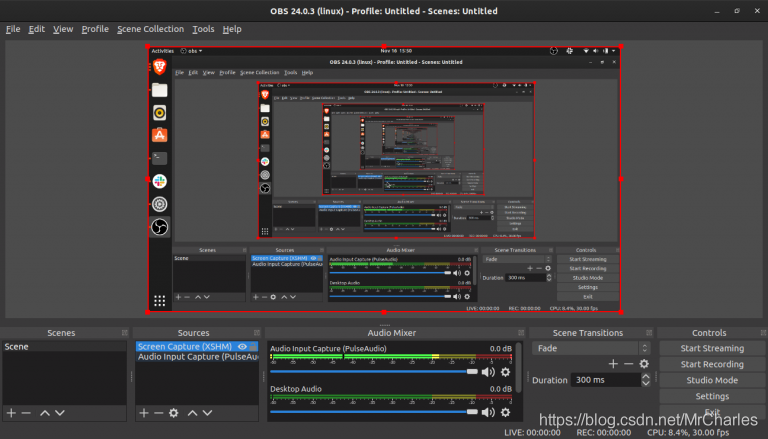Click Ubuntu Software icon in previewed dock
This screenshot has width=768, height=439.
coord(159,135)
